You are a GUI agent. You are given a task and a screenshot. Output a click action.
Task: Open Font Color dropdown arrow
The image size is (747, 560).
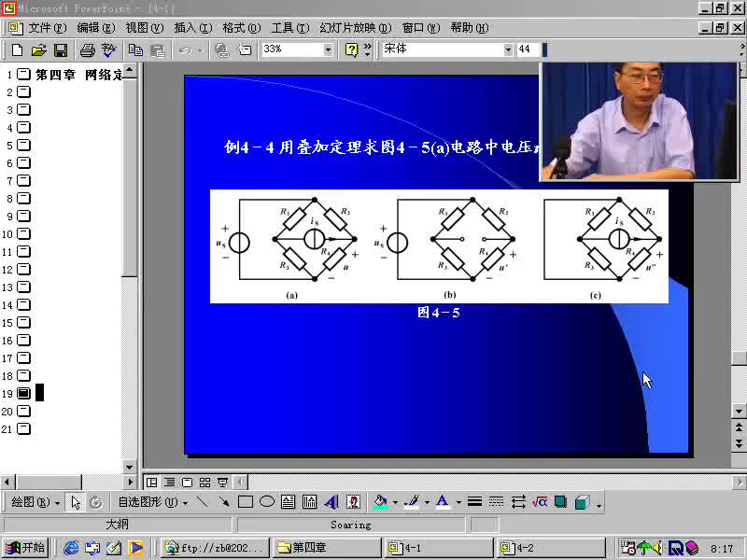click(x=458, y=502)
